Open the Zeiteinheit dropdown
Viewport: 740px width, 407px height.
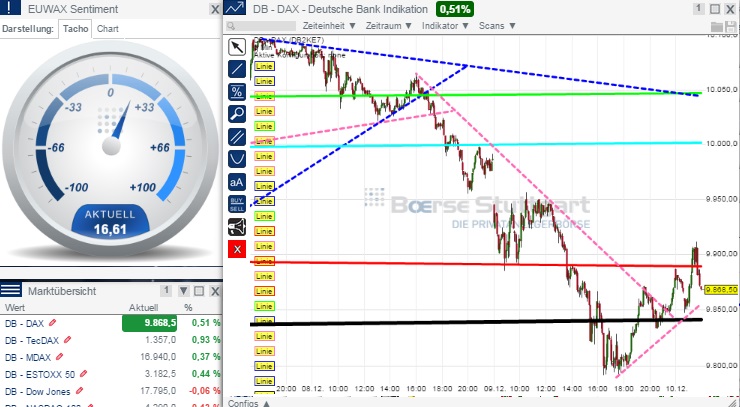pos(330,26)
